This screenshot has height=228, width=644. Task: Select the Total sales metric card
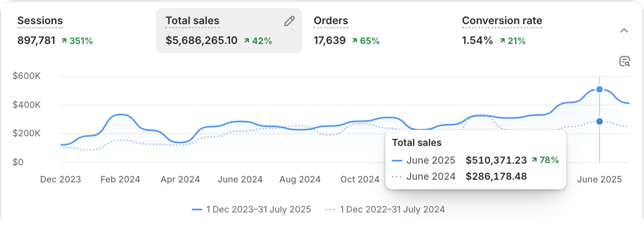coord(228,31)
